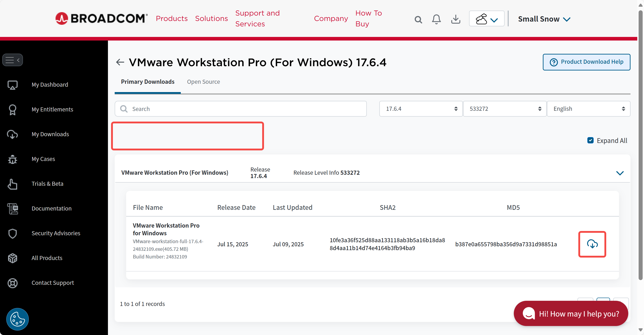Click the download Search field

(x=241, y=109)
